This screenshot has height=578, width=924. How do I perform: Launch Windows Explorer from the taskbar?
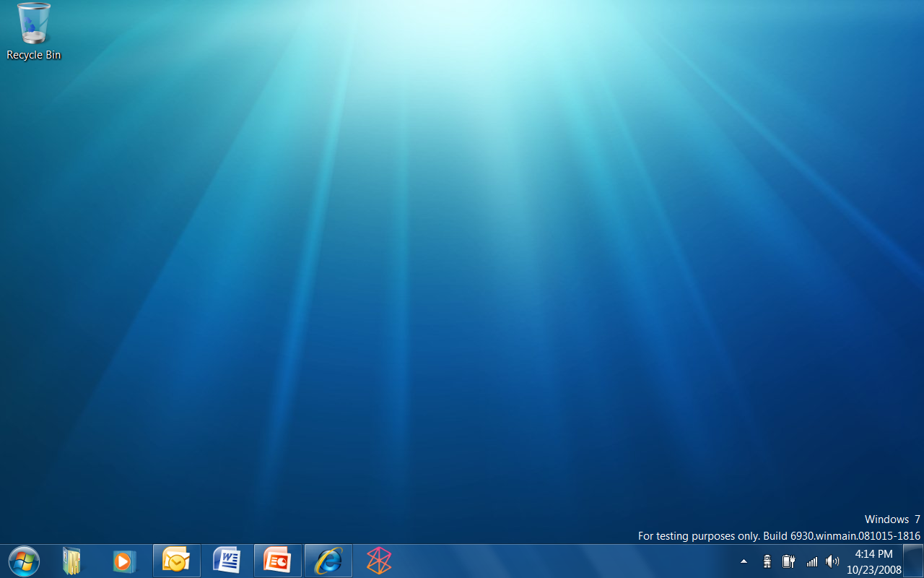tap(71, 561)
